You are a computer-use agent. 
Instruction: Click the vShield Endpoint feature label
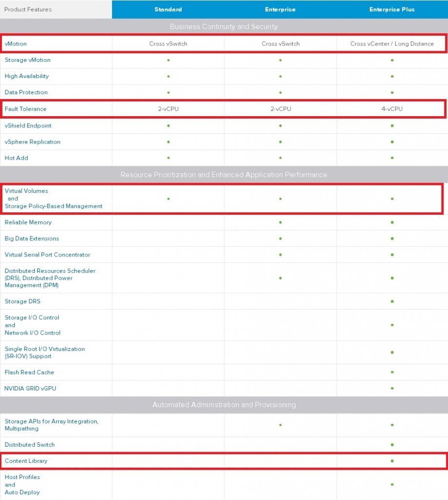pyautogui.click(x=27, y=125)
